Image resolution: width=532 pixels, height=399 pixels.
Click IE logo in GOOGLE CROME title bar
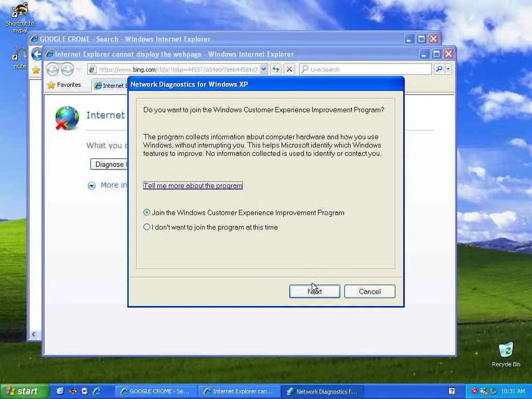pos(34,38)
